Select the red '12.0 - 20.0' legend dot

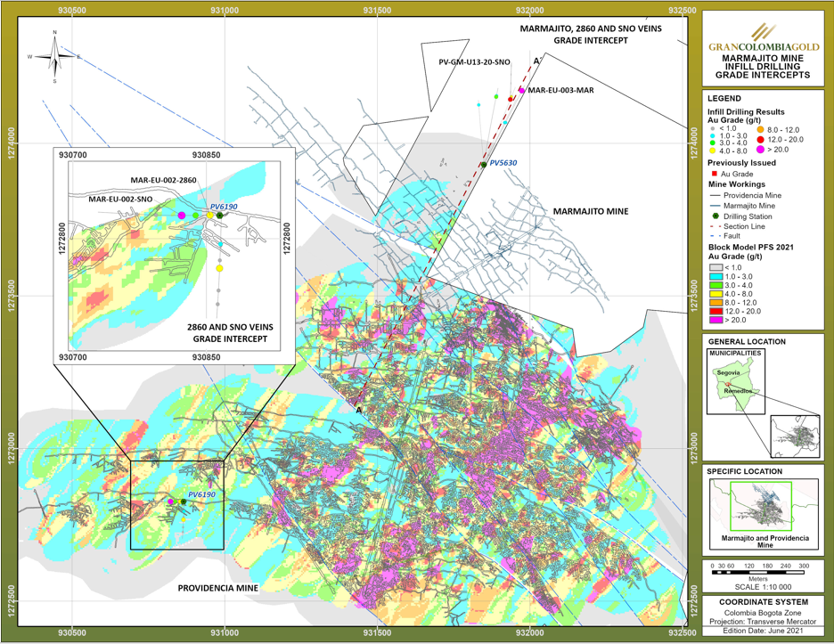[761, 139]
